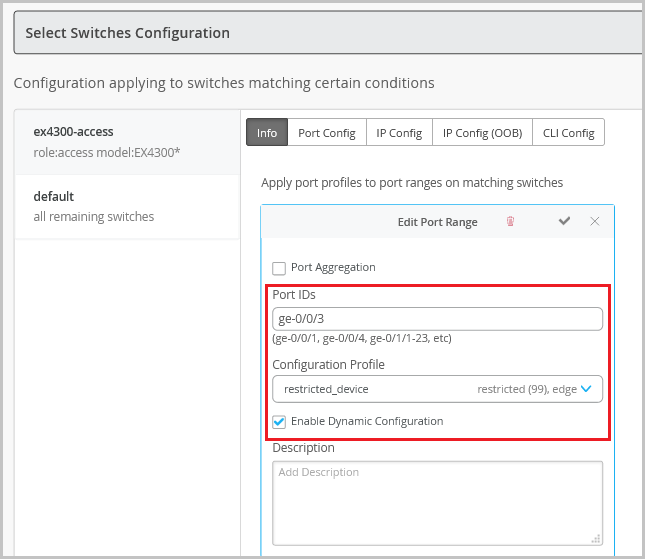Screen dimensions: 645x559
Task: Confirm port range edit with checkmark icon
Action: tap(564, 221)
